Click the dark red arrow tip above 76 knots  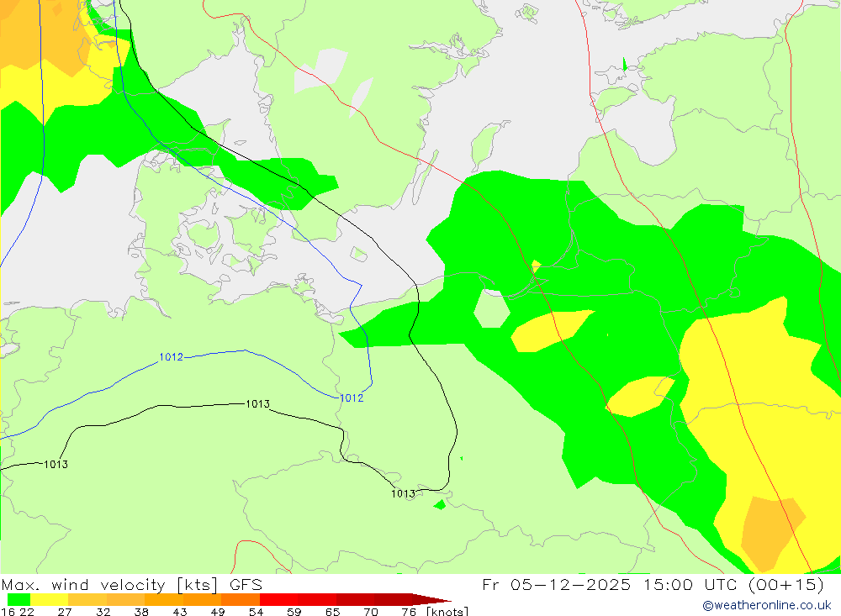point(431,599)
